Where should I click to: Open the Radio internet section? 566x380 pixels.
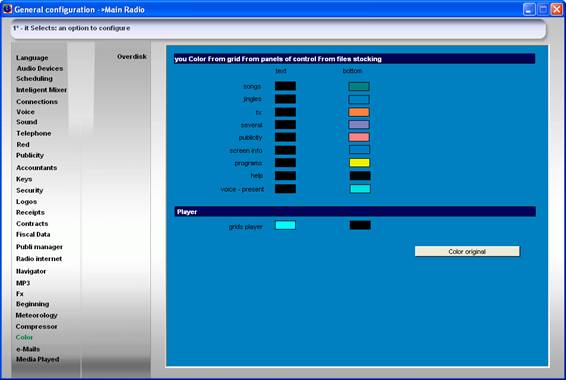39,259
